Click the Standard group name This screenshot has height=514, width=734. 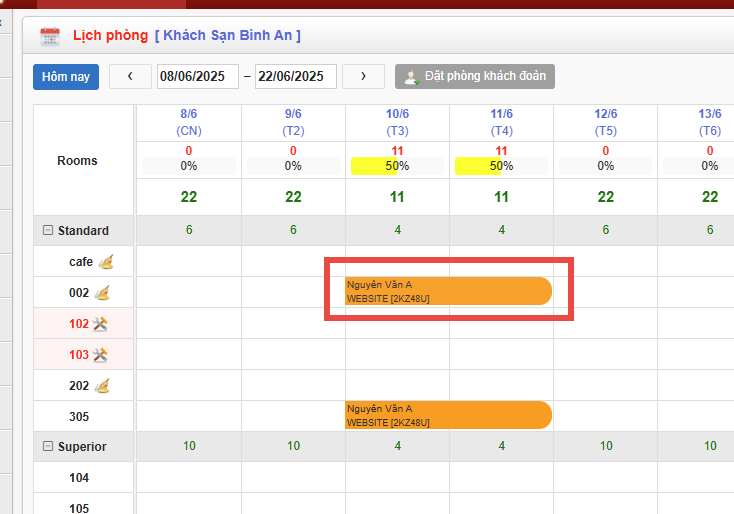coord(83,231)
